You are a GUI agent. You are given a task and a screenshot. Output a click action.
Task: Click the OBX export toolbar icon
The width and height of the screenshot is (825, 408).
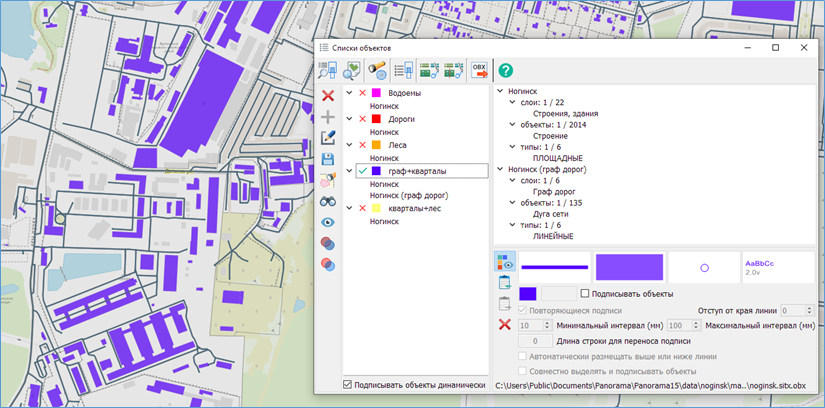[479, 70]
